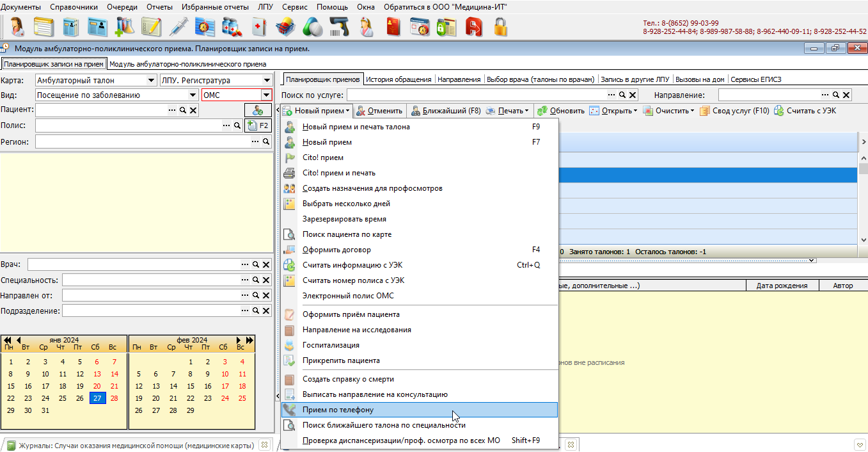Click the F2 policy button icon
868x452 pixels.
pyautogui.click(x=258, y=126)
